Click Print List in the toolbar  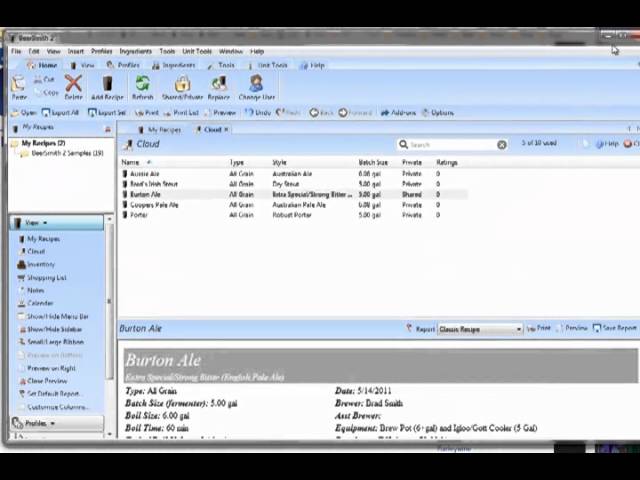tap(181, 113)
